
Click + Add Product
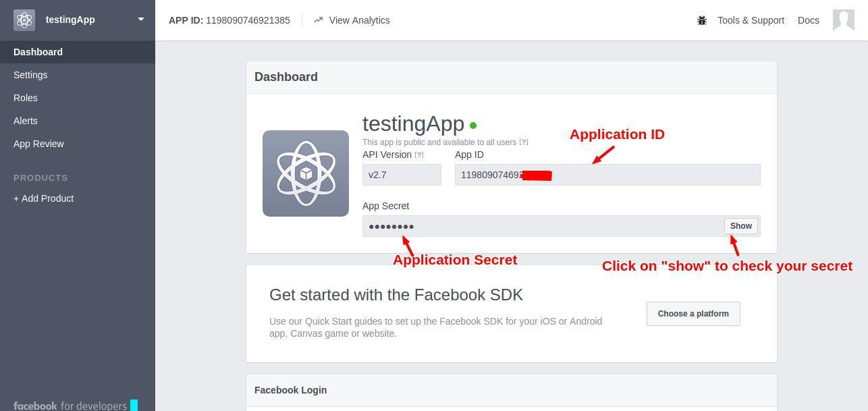click(x=44, y=198)
